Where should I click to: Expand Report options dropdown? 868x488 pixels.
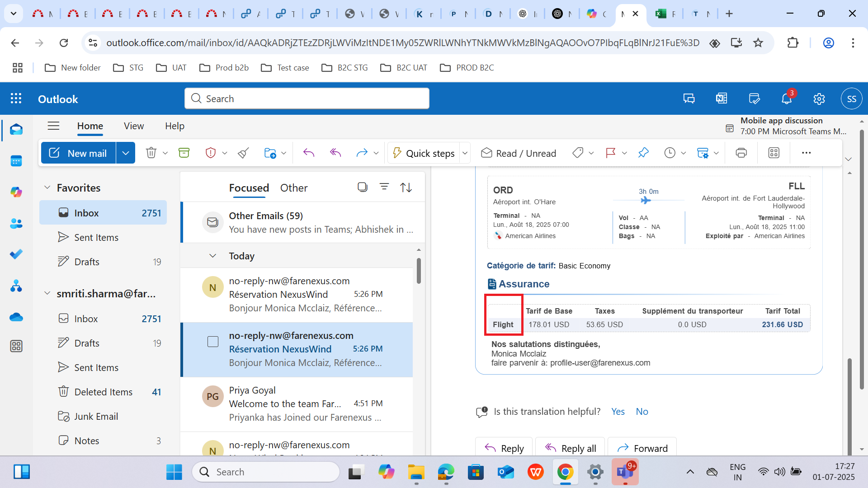point(225,153)
